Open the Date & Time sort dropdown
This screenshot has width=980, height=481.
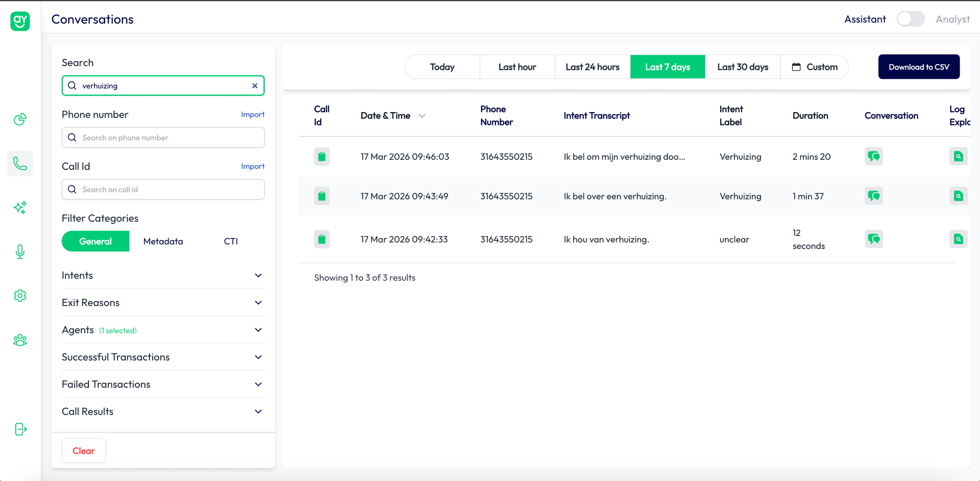click(x=423, y=116)
